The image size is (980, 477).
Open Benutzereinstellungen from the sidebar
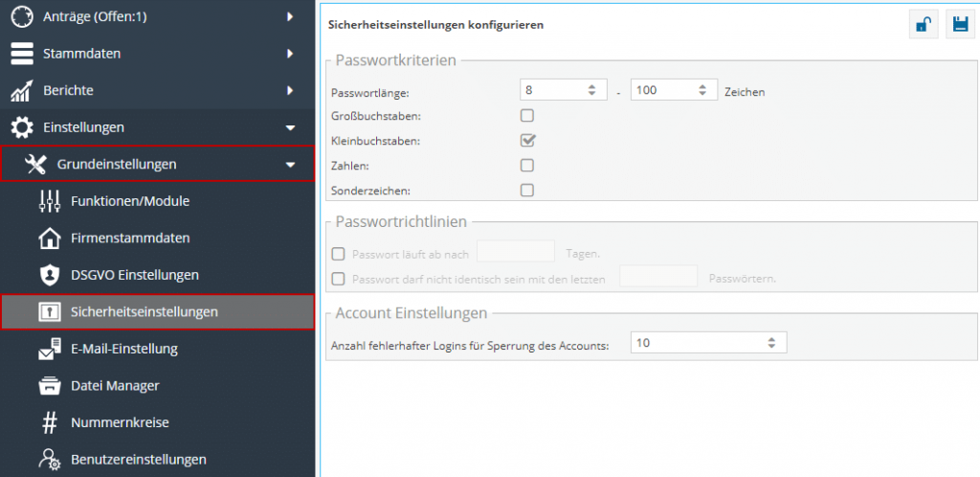138,460
